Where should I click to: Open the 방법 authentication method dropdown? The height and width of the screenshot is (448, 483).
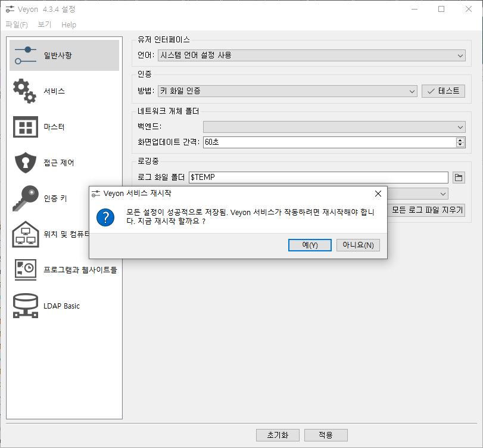[288, 91]
